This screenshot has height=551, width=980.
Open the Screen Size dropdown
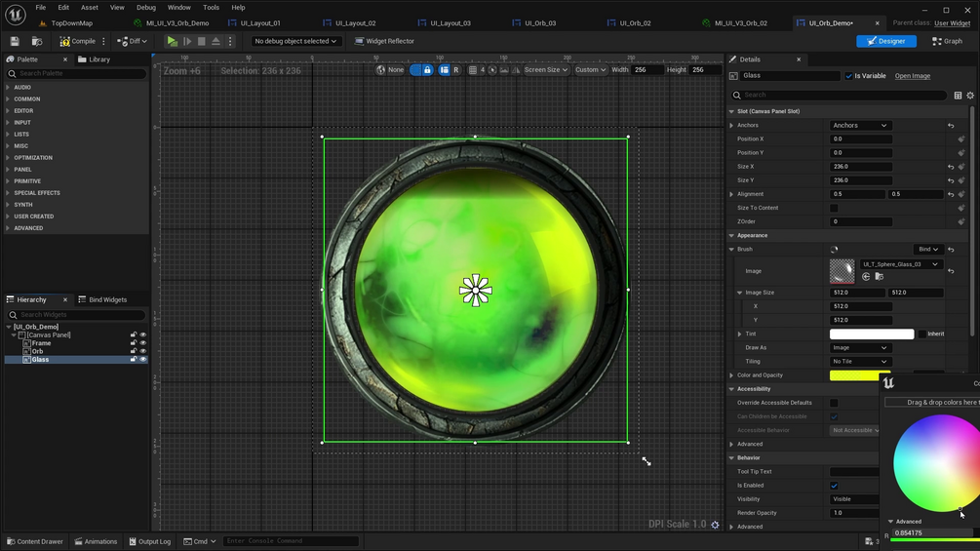click(545, 70)
